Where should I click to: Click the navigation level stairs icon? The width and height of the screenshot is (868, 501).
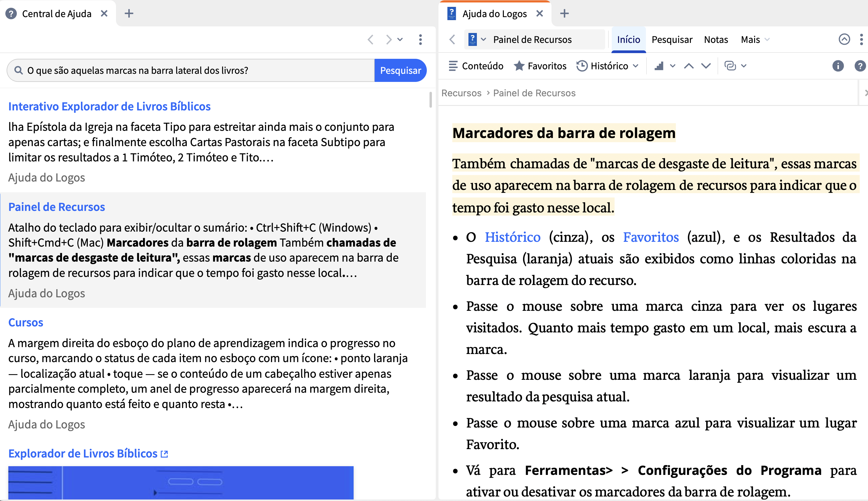(x=659, y=66)
